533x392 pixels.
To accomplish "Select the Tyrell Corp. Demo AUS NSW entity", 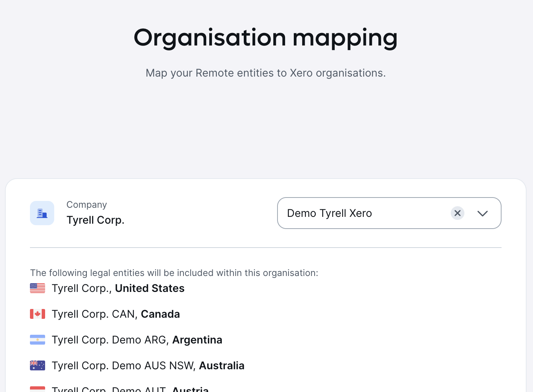I will 148,366.
